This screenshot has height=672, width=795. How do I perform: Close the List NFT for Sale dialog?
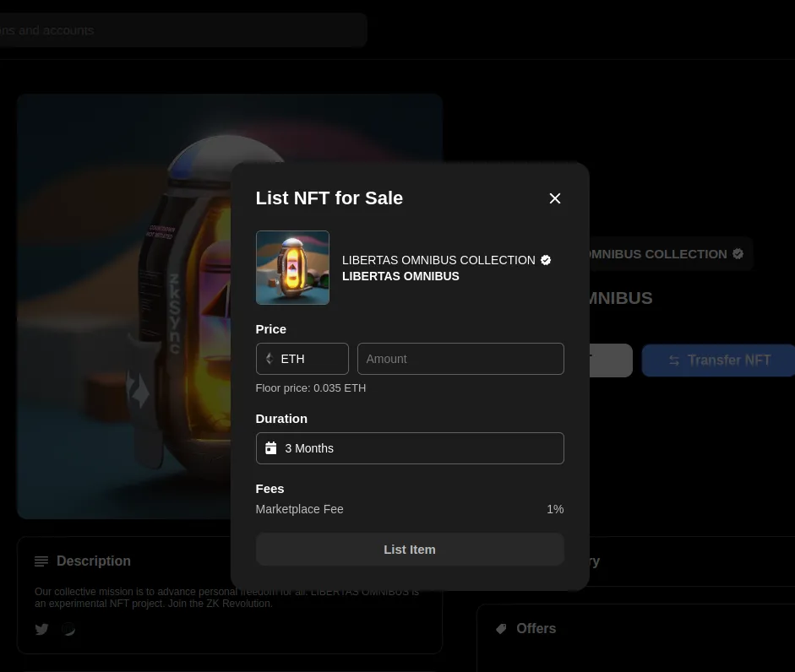pyautogui.click(x=555, y=198)
